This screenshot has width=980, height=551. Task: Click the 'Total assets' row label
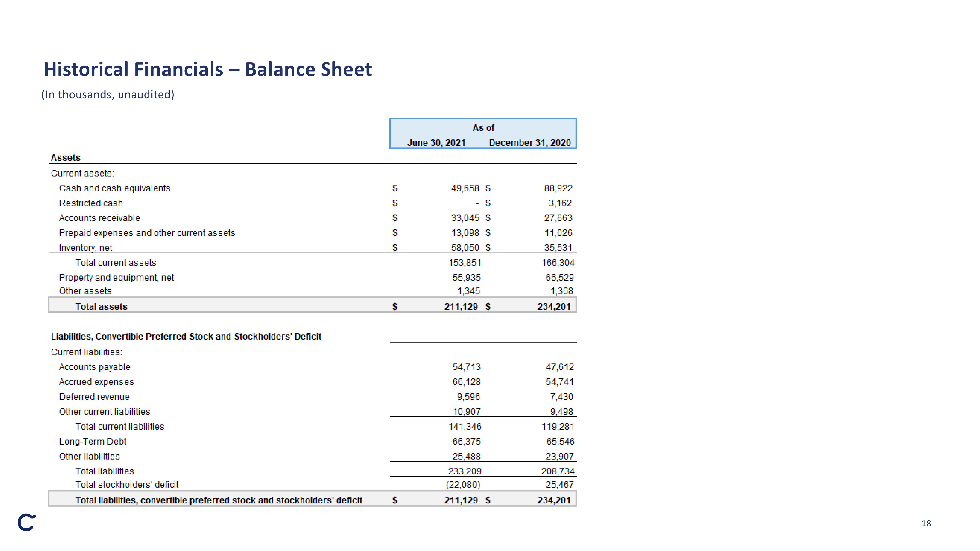[x=101, y=307]
